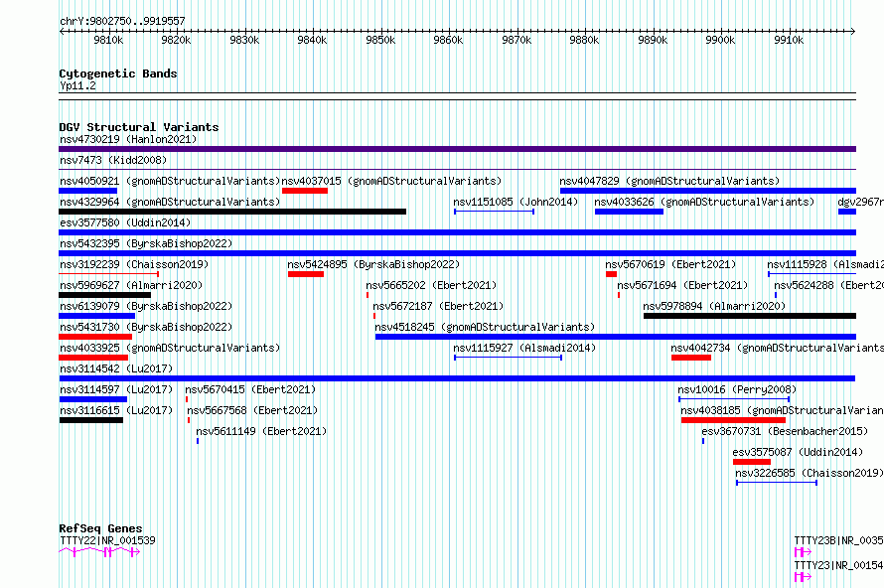Click the 9860k position on ruler
This screenshot has height=588, width=884.
pos(448,40)
